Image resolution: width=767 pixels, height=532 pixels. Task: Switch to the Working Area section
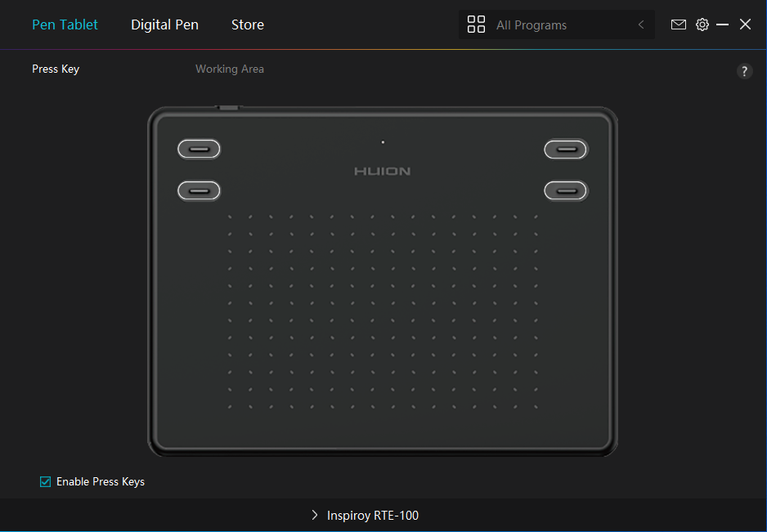pos(229,69)
